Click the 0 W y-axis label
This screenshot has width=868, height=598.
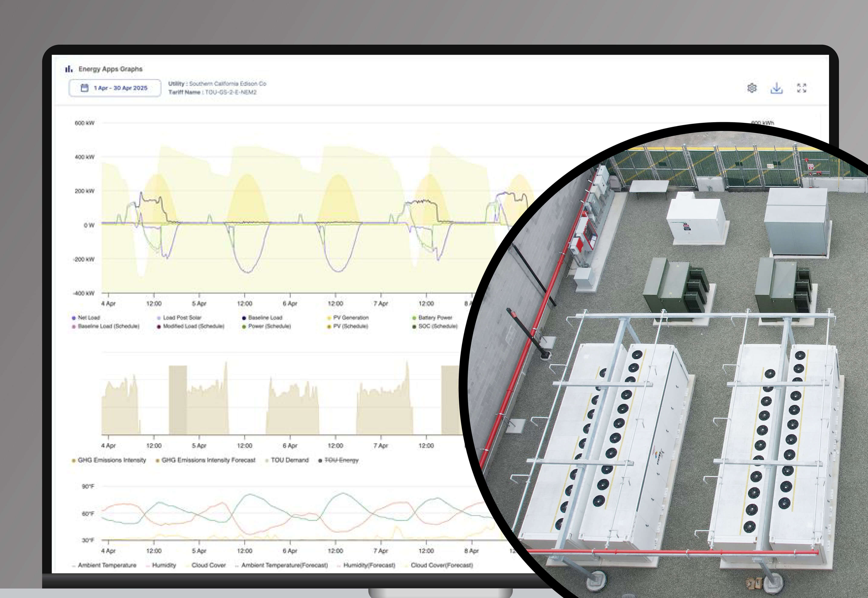tap(89, 225)
